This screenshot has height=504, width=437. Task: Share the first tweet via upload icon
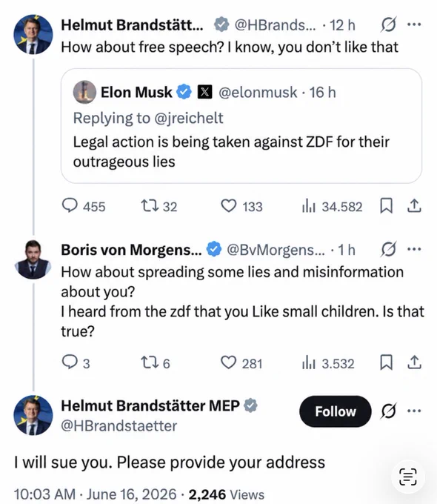(x=414, y=206)
